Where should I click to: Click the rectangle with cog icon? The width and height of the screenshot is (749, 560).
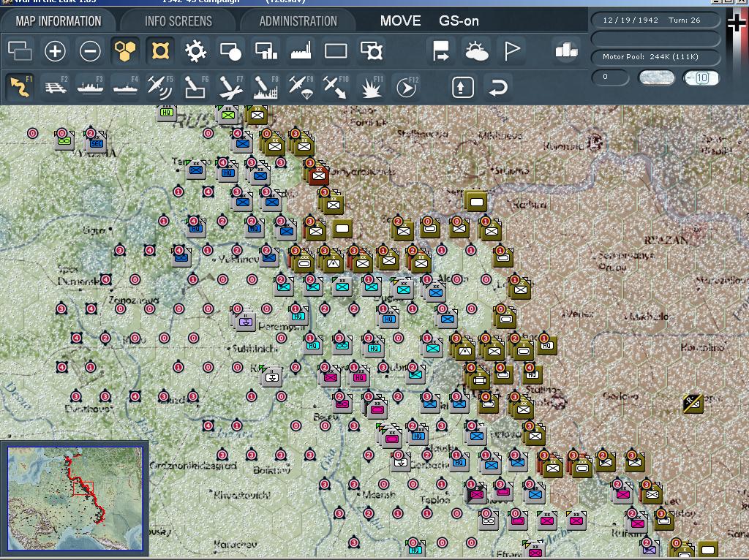click(371, 51)
